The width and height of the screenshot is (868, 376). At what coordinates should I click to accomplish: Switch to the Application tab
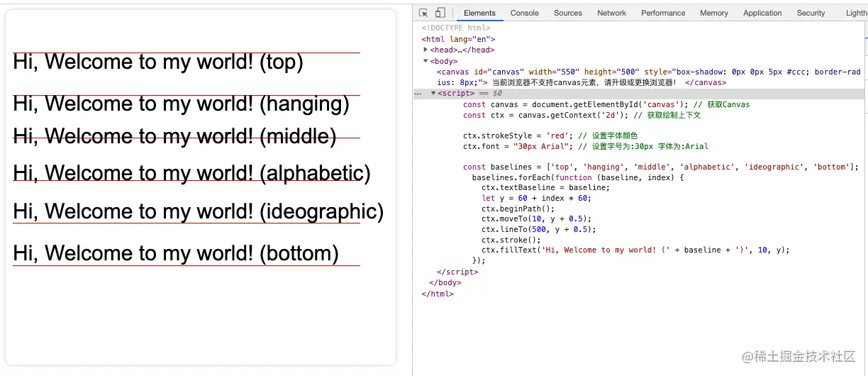click(x=762, y=13)
